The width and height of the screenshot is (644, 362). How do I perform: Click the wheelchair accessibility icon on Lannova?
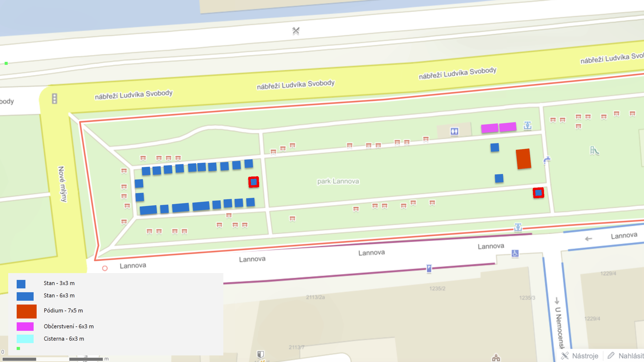click(x=515, y=253)
